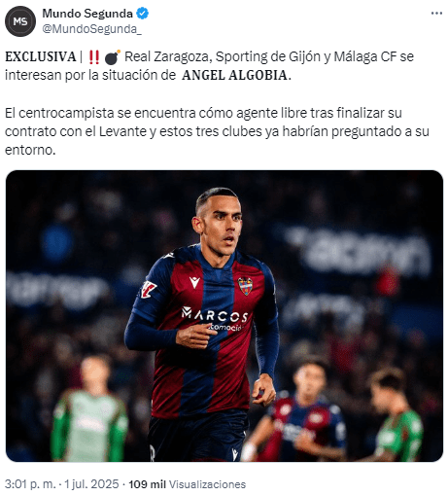
Task: Click the red double exclamation emoji
Action: point(94,56)
